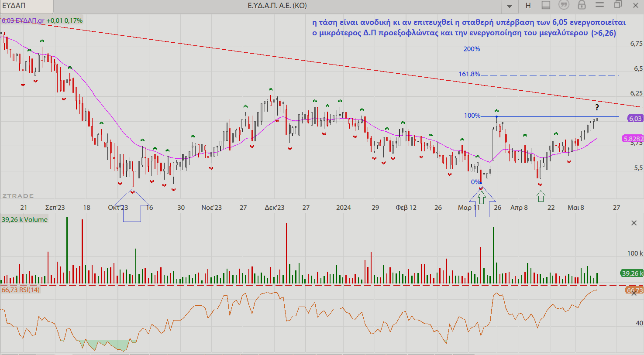Click the 2024 date axis label
644x355 pixels.
point(344,208)
